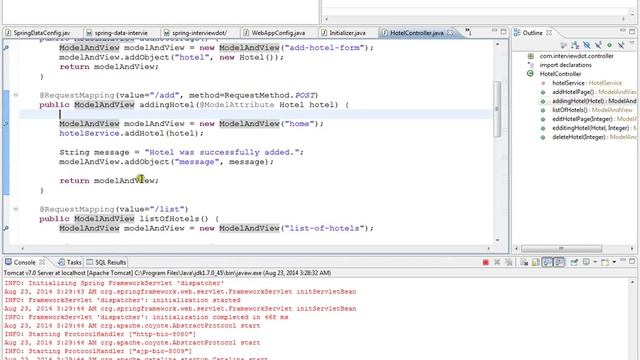This screenshot has width=640, height=360.
Task: Show hidden editor tabs list
Action: click(x=469, y=32)
